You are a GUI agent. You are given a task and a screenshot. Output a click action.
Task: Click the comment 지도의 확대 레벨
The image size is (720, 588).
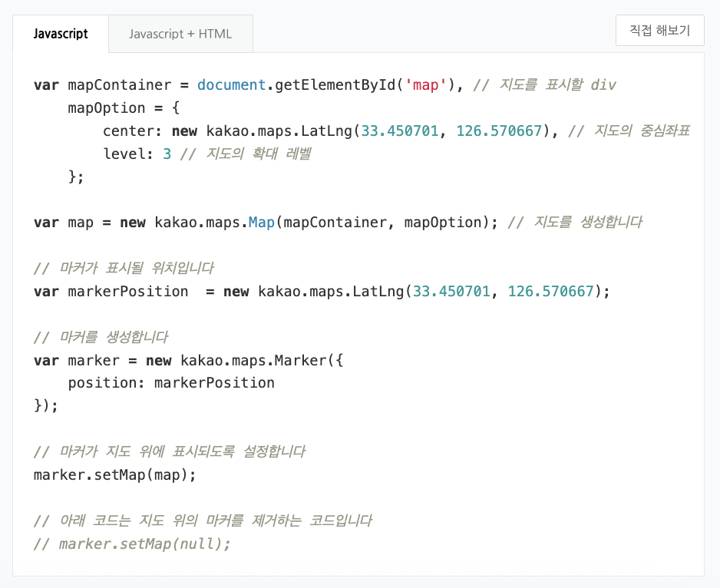coord(246,154)
